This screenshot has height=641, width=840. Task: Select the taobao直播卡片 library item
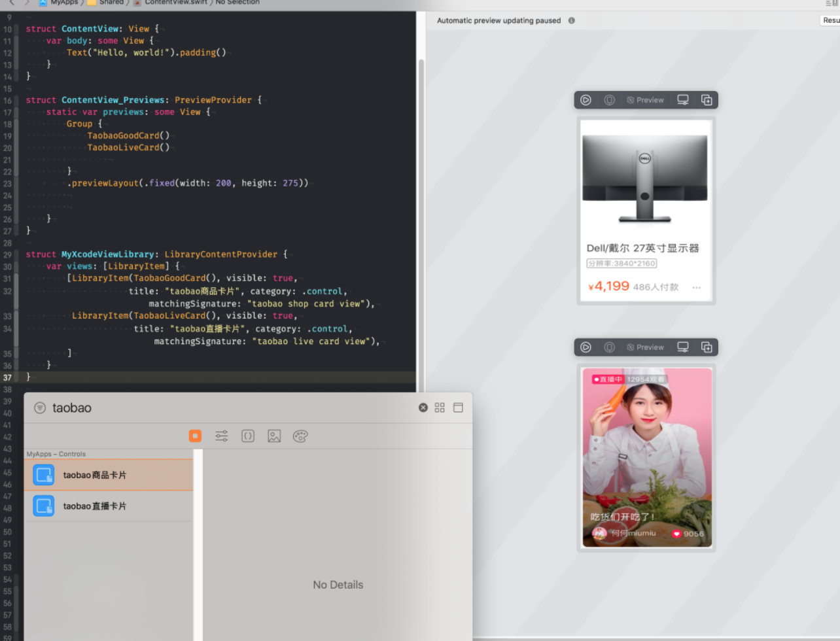point(109,506)
